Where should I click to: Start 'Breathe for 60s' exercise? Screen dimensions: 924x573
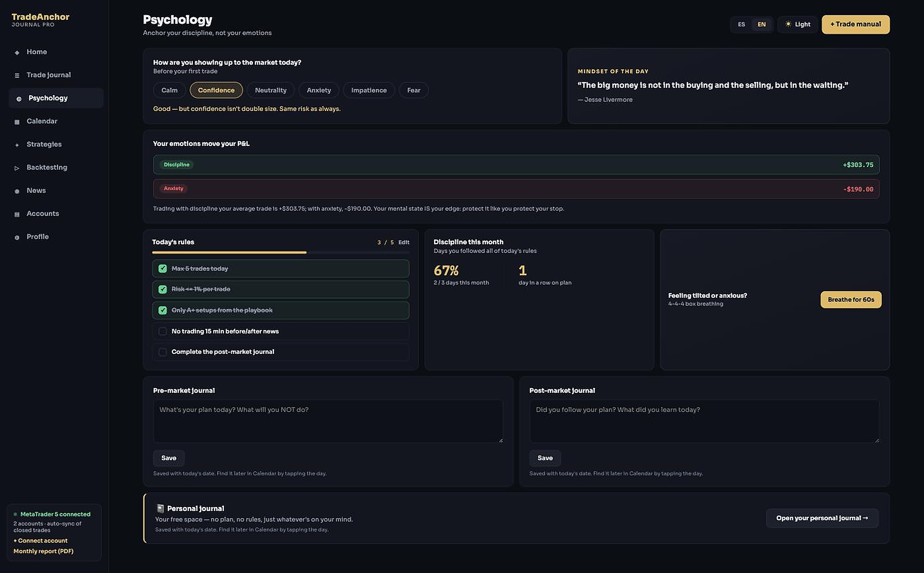pos(850,299)
